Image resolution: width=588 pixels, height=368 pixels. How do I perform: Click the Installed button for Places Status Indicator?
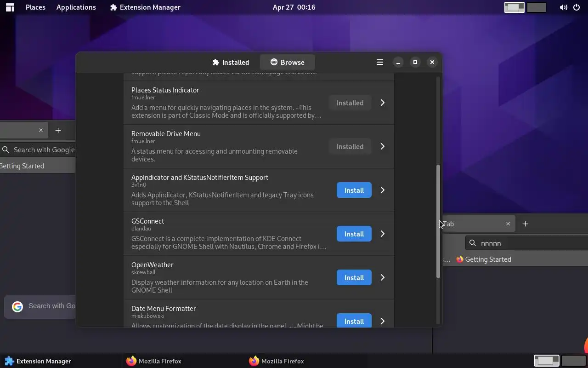pyautogui.click(x=350, y=103)
